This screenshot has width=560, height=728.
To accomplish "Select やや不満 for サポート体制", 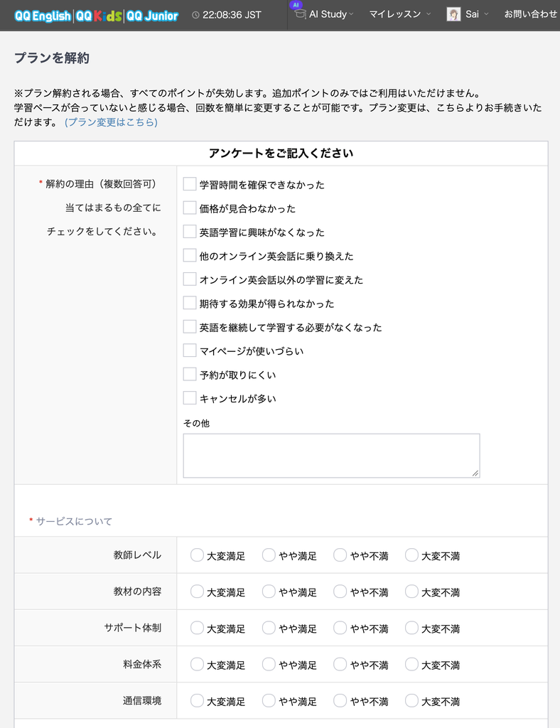I will 340,628.
